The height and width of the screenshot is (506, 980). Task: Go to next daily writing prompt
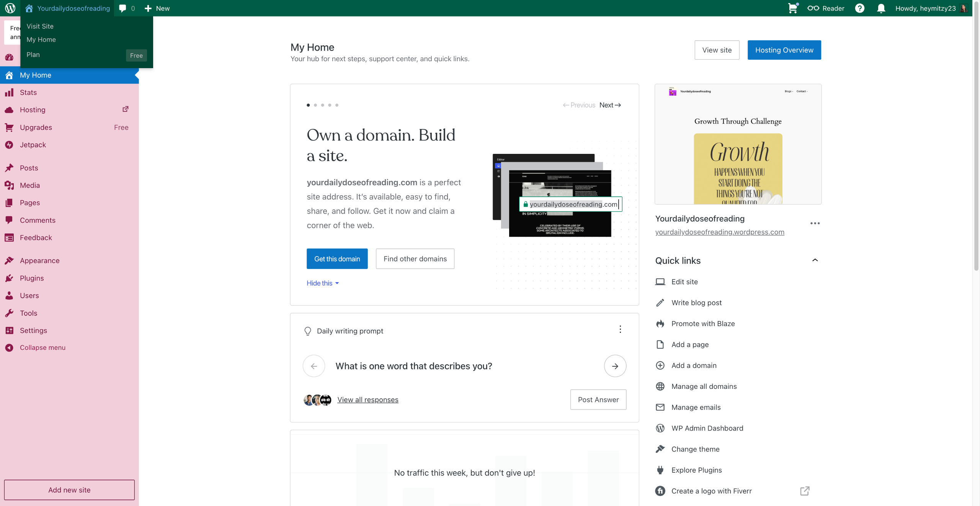[x=615, y=366]
